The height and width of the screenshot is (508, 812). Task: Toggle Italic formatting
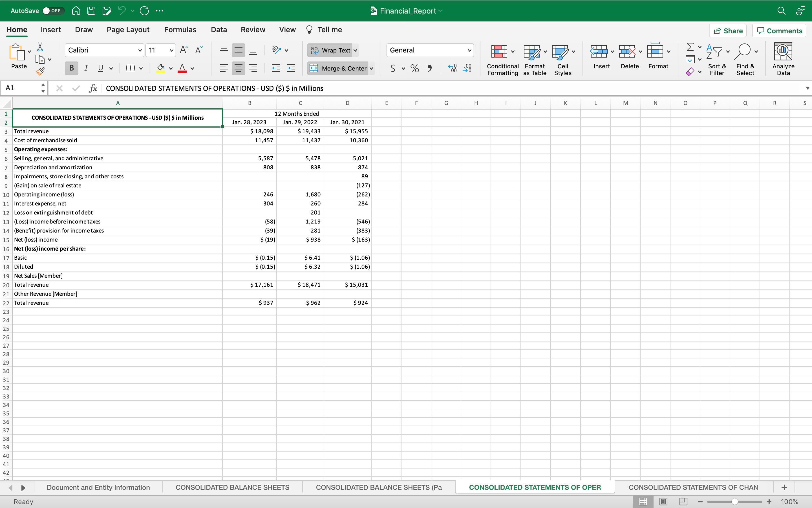tap(86, 68)
